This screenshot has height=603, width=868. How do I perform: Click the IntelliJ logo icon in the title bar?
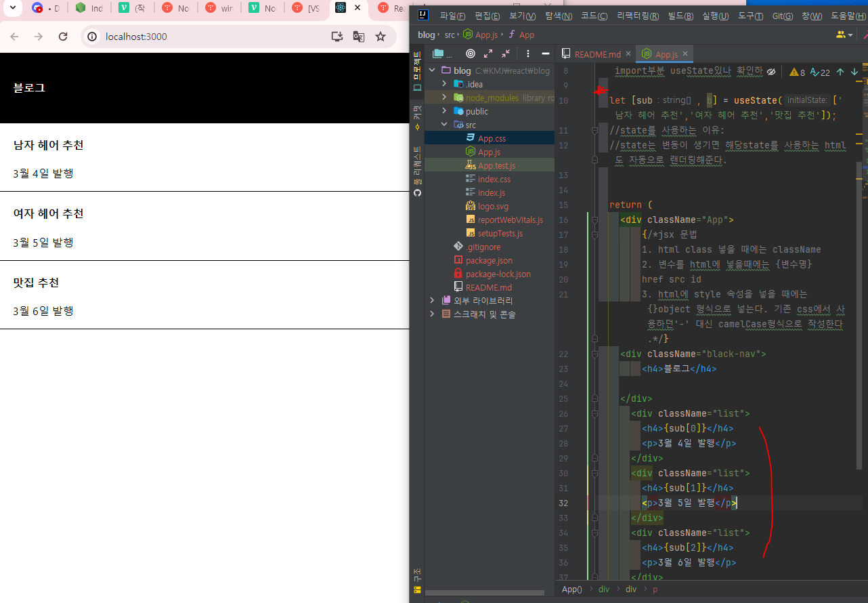tap(423, 16)
